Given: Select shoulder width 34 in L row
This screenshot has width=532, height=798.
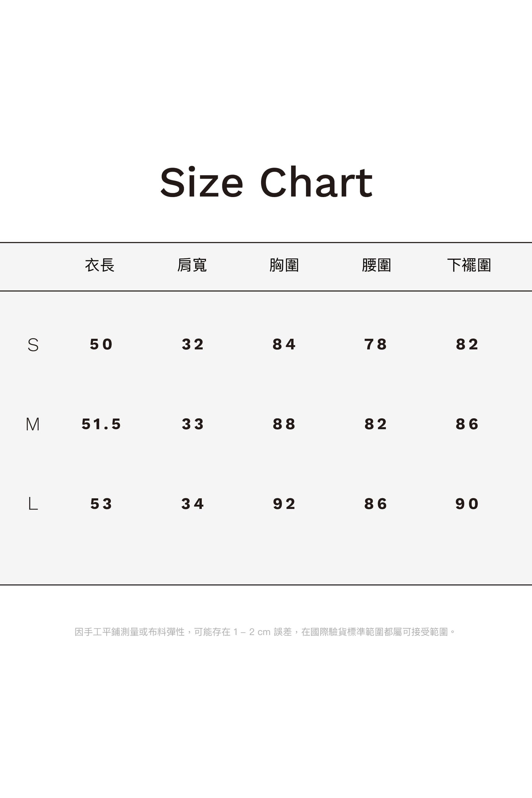Looking at the screenshot, I should coord(193,504).
